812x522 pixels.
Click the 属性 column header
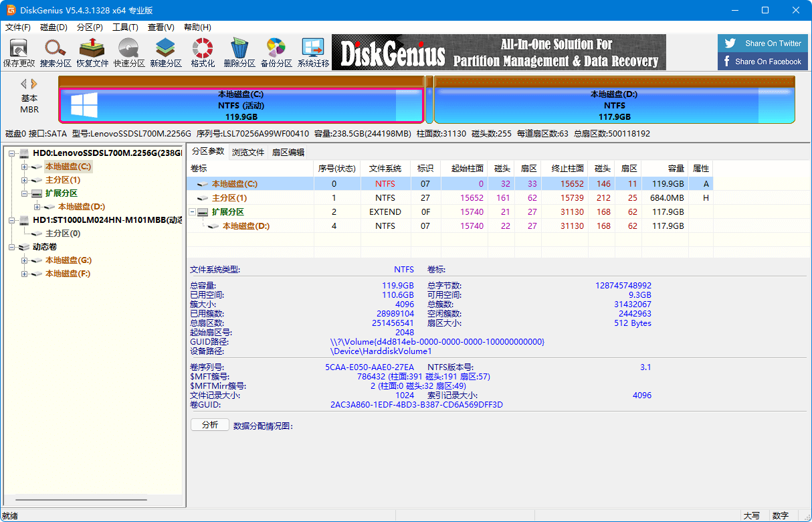click(701, 168)
